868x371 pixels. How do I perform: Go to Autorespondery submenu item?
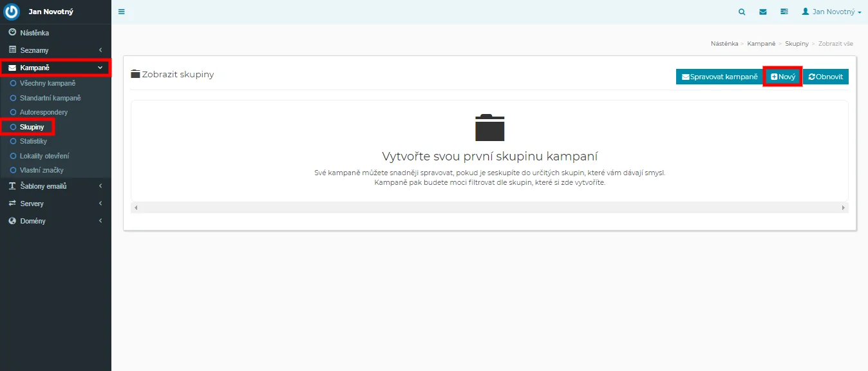43,112
